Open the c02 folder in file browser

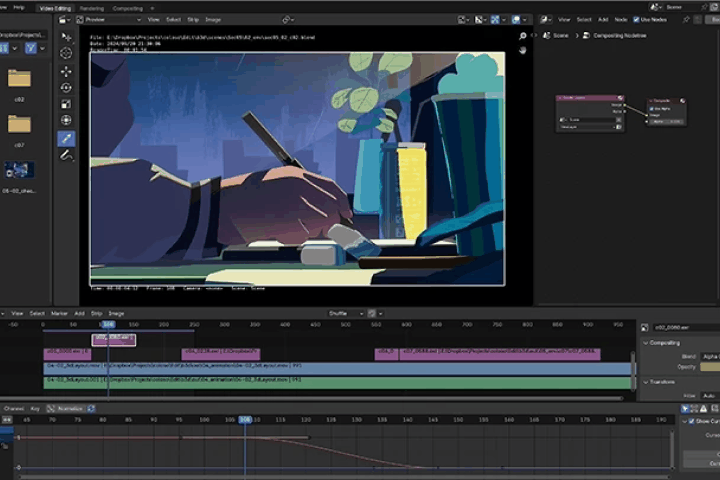coord(19,79)
